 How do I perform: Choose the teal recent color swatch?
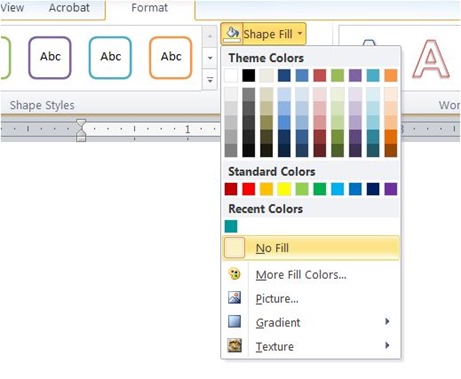[x=231, y=226]
